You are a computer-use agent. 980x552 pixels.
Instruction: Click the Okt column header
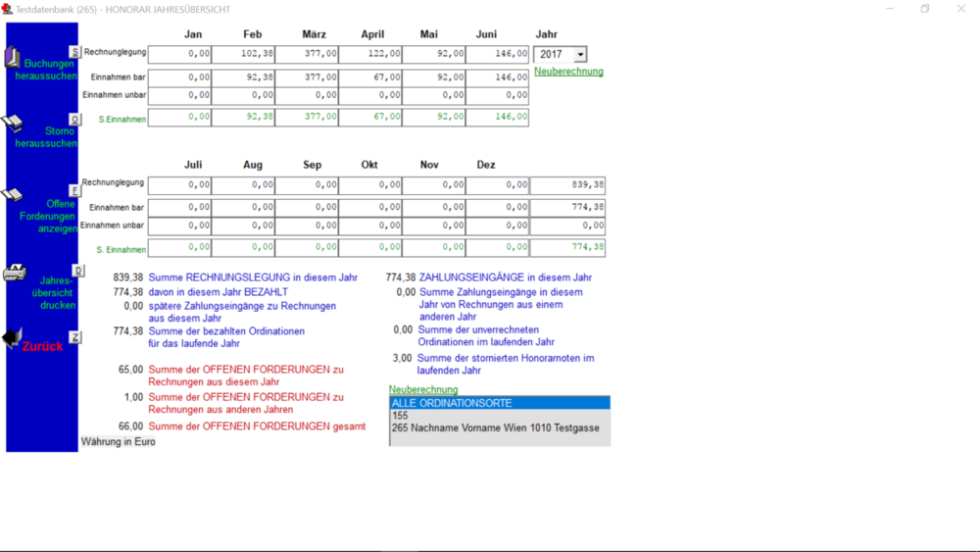(x=369, y=165)
